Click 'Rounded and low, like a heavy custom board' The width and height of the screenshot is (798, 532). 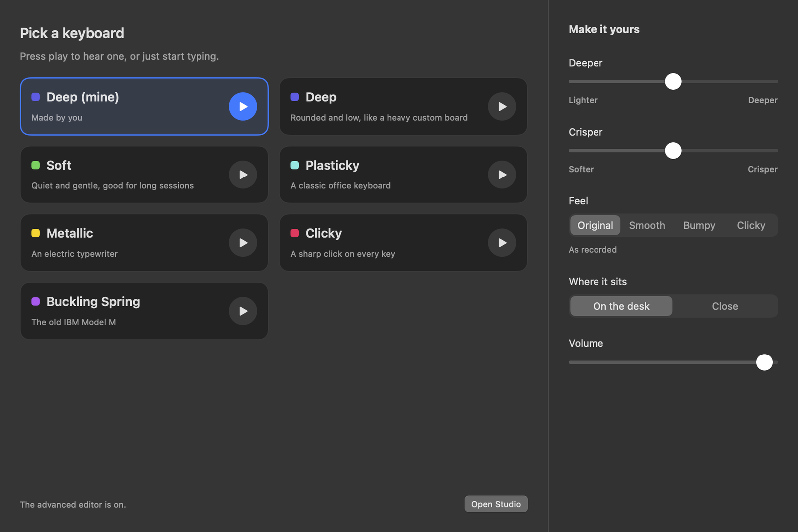tap(379, 118)
